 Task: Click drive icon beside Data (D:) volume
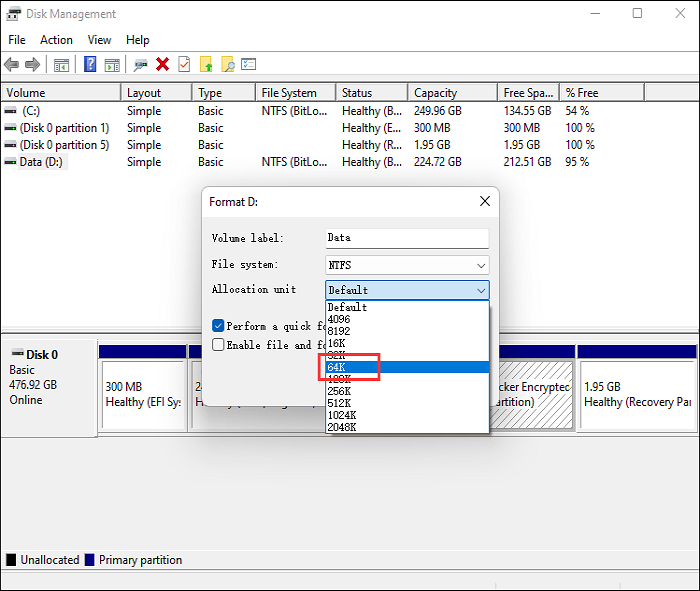click(x=11, y=162)
